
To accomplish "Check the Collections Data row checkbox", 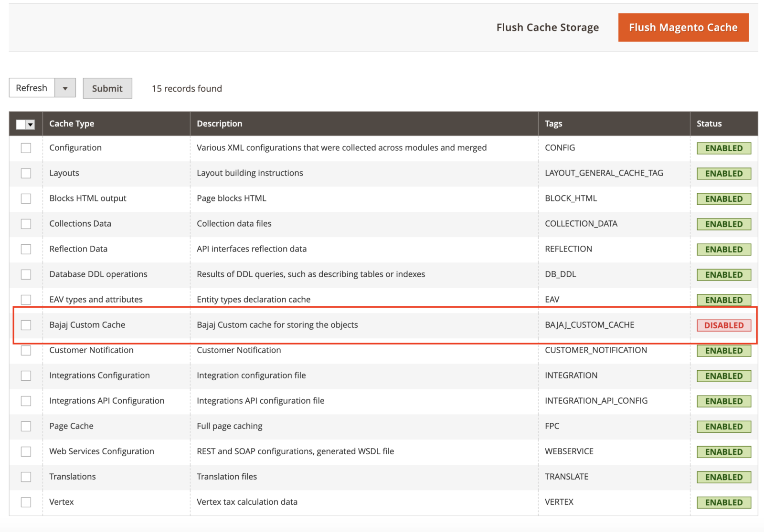I will (x=26, y=224).
